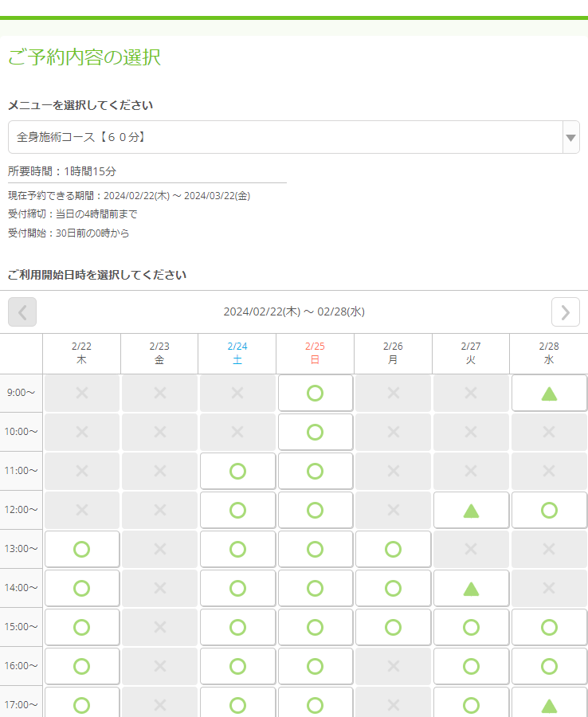
Task: Book the 11:00 slot on Saturday 2/24
Action: 237,471
